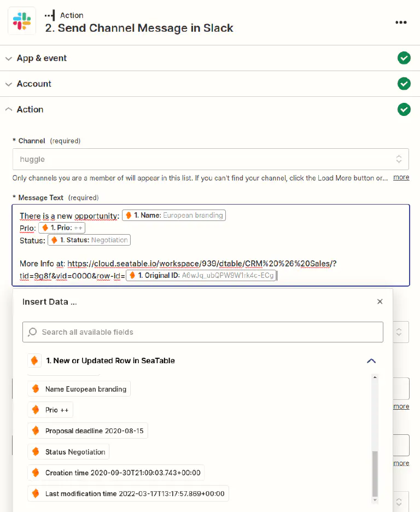Open the three-dot step options menu
The width and height of the screenshot is (420, 512).
(401, 22)
